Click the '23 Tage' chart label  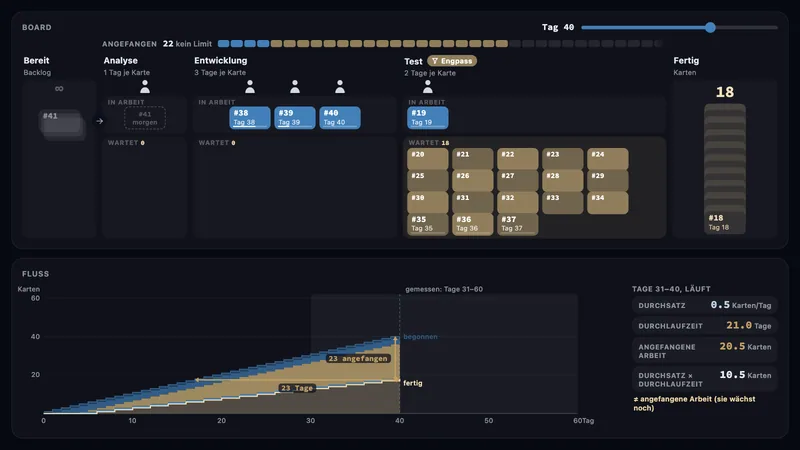296,388
